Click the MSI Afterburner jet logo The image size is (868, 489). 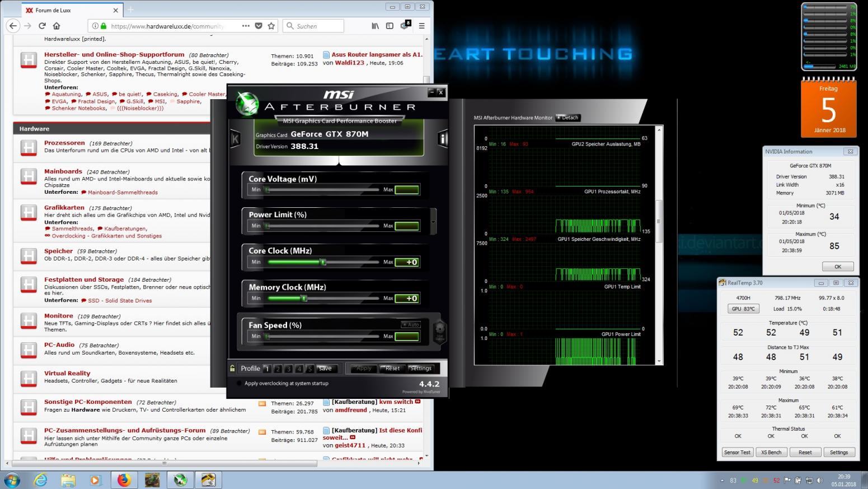click(247, 103)
